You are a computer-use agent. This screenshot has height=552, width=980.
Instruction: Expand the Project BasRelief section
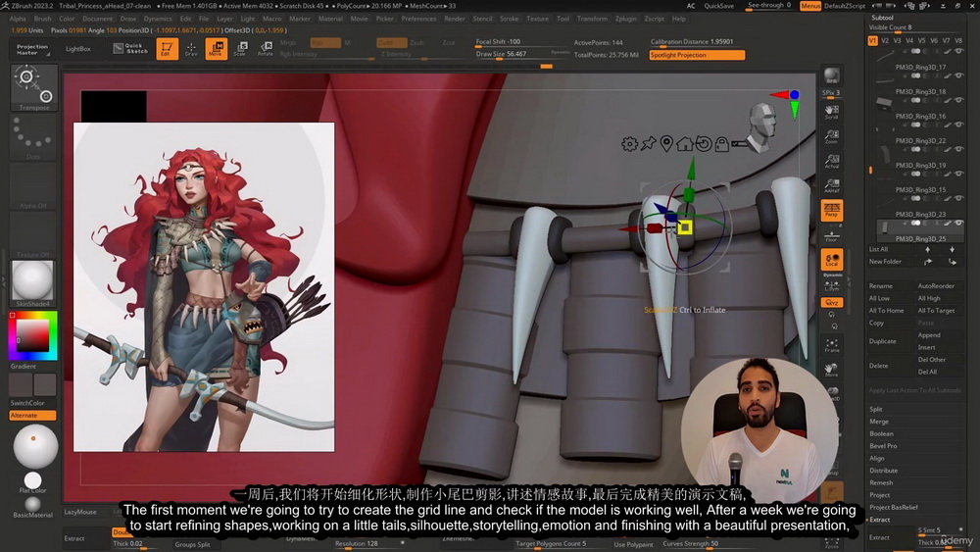894,508
